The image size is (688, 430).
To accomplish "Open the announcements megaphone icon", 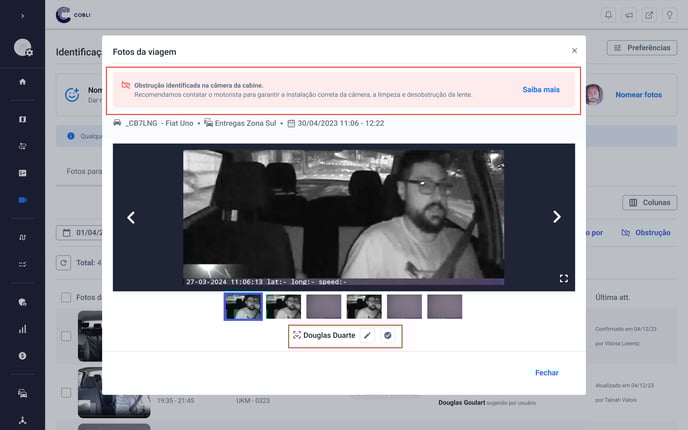I will point(629,15).
